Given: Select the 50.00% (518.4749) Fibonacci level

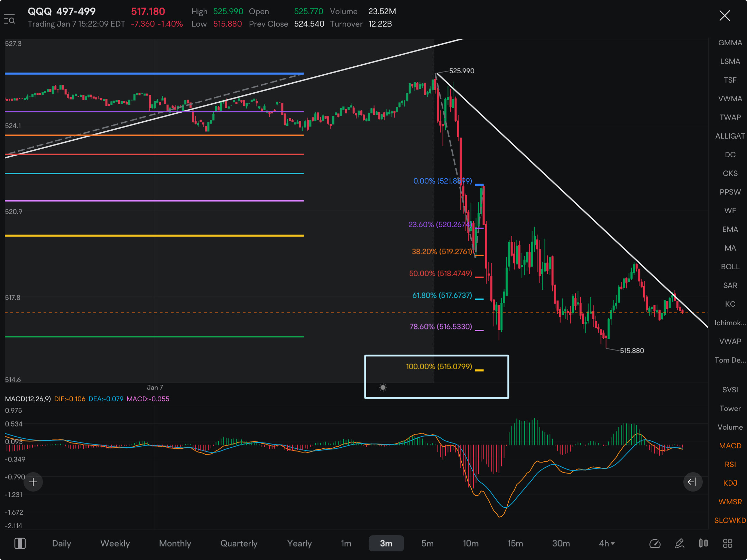Looking at the screenshot, I should (441, 273).
